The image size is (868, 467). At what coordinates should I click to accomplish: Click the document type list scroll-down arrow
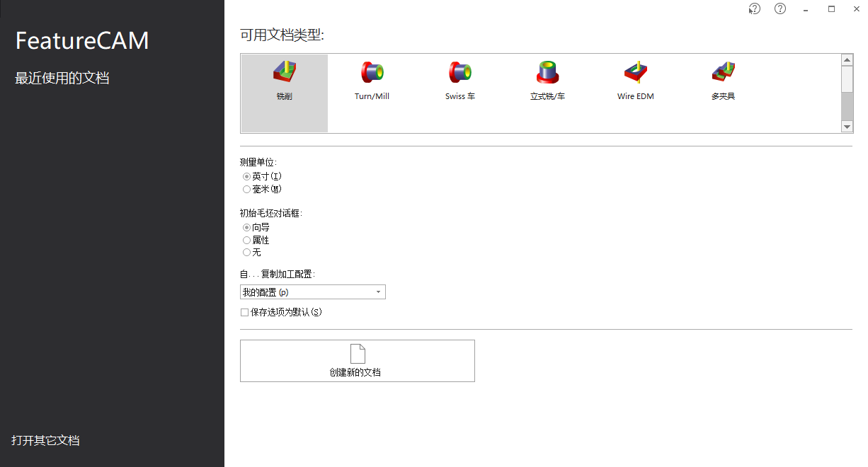click(847, 127)
